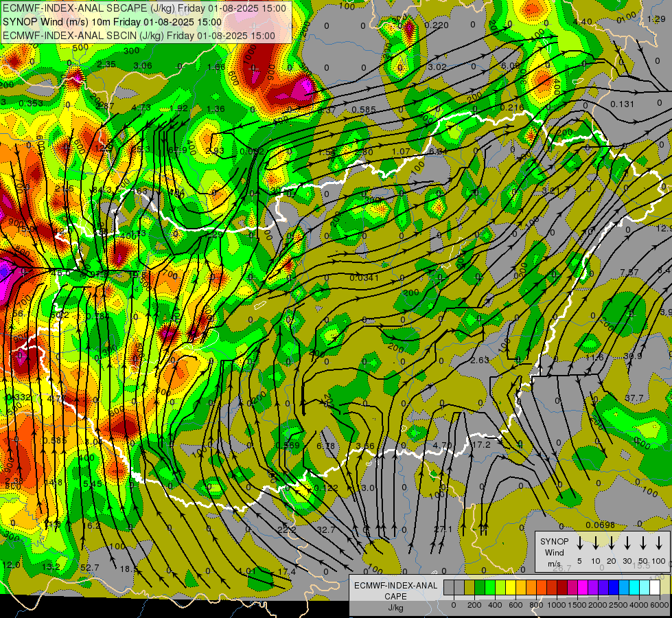Image resolution: width=672 pixels, height=618 pixels.
Task: Click the 3.06 value on the map
Action: coord(143,66)
